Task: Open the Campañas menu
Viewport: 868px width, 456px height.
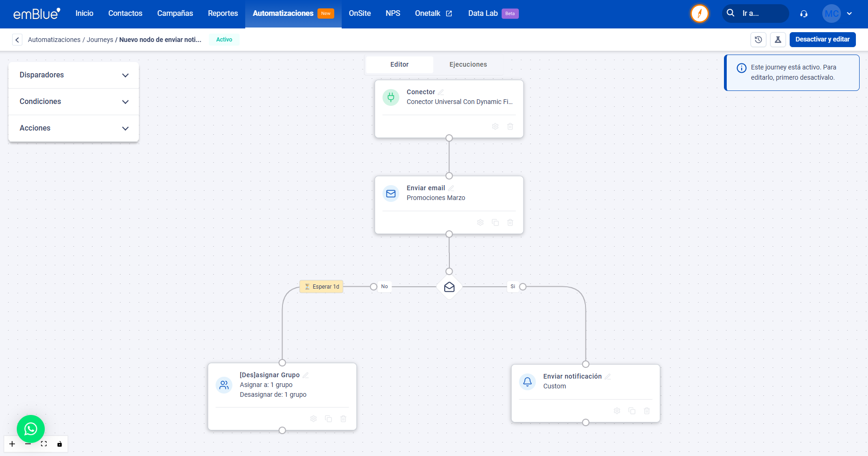Action: coord(175,14)
